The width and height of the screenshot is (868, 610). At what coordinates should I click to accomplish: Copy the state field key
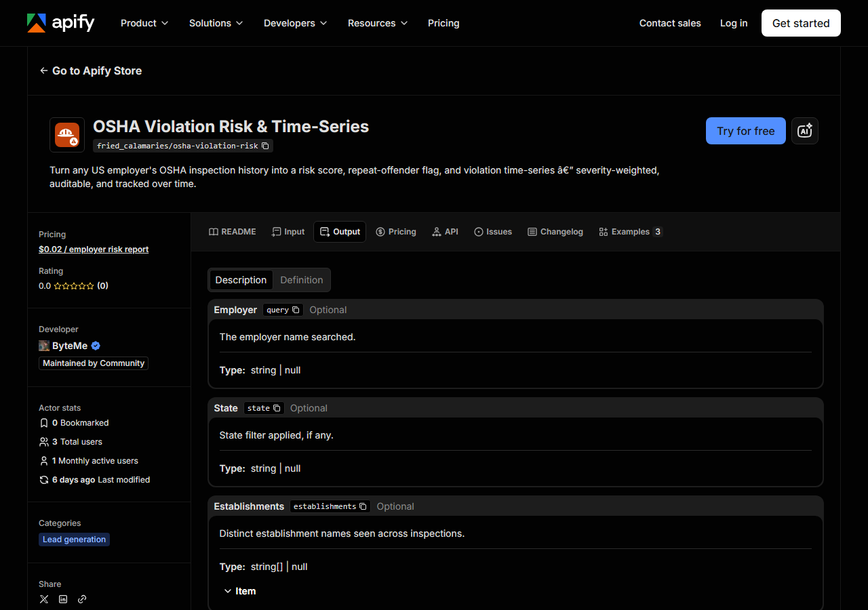point(277,408)
